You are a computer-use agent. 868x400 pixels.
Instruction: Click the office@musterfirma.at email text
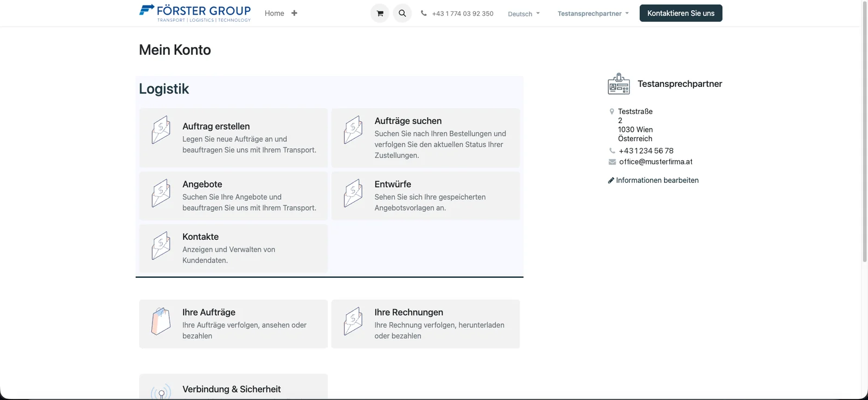(656, 162)
